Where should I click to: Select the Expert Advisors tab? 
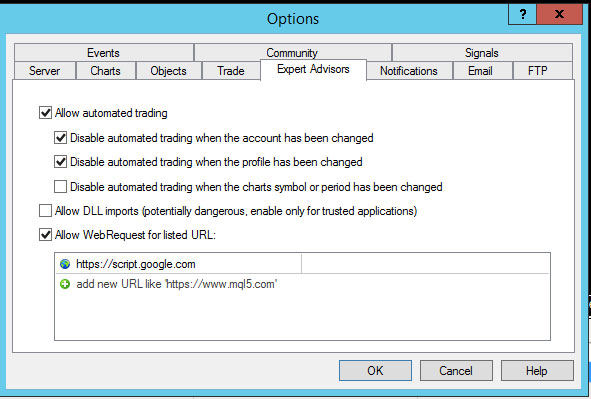pyautogui.click(x=313, y=70)
